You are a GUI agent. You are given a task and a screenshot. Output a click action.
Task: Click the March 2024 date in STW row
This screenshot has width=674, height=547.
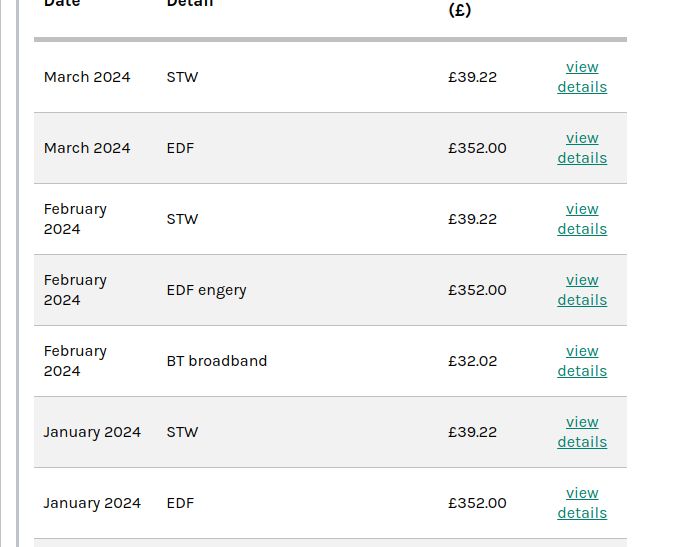(x=87, y=77)
